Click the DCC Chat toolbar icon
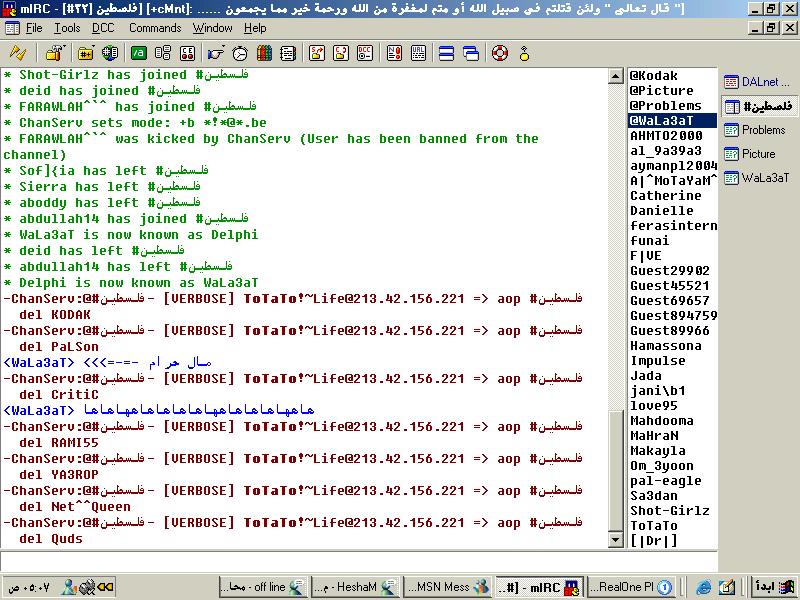 [x=341, y=53]
